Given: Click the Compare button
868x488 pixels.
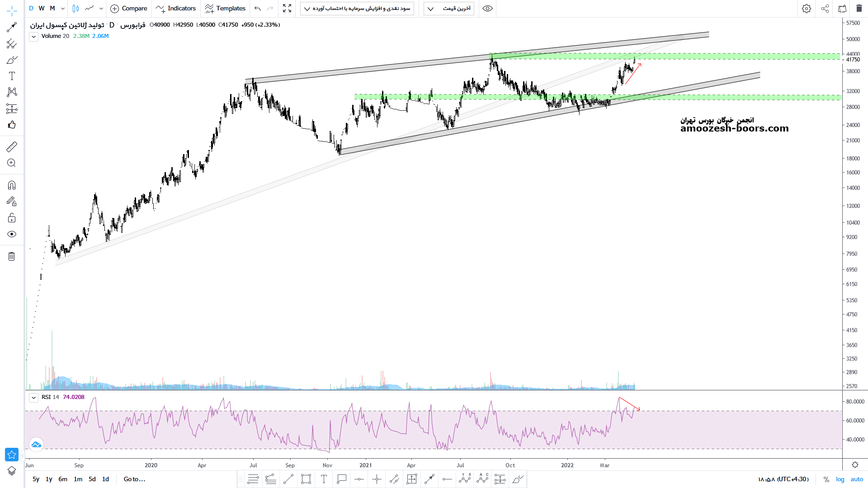Looking at the screenshot, I should pyautogui.click(x=129, y=9).
